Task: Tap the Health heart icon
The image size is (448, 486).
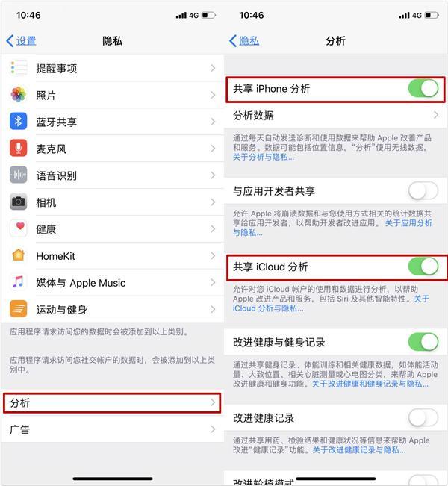Action: pyautogui.click(x=18, y=228)
